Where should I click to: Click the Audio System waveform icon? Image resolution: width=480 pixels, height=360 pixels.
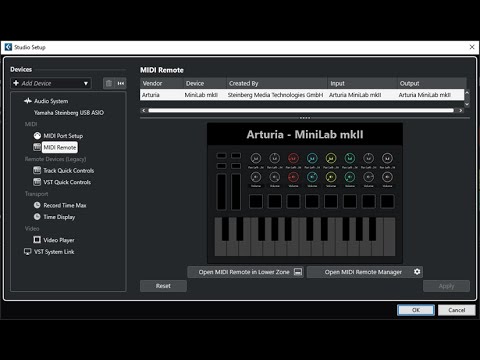tap(28, 101)
